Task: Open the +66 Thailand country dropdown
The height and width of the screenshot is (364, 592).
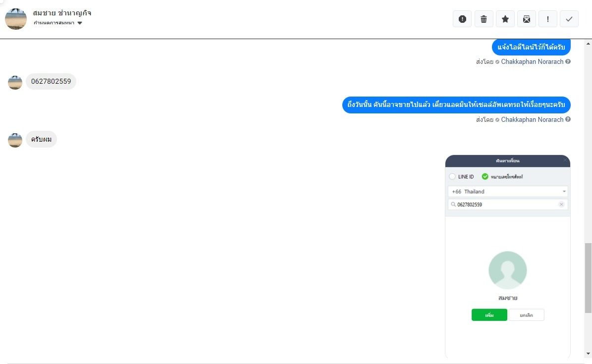Action: coord(507,192)
